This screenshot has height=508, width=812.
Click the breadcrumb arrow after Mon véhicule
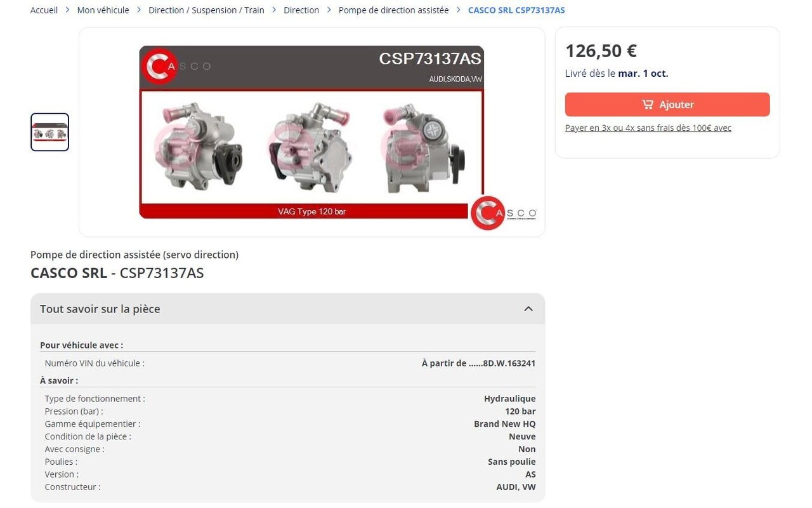pos(139,10)
